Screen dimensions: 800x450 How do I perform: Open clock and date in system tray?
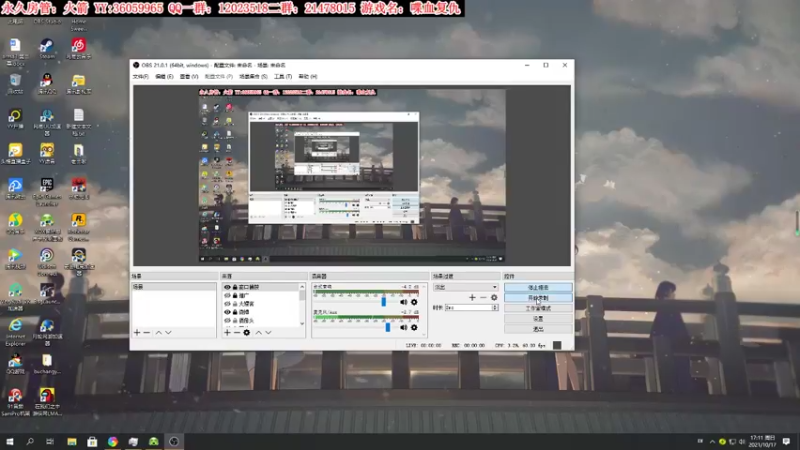point(763,442)
